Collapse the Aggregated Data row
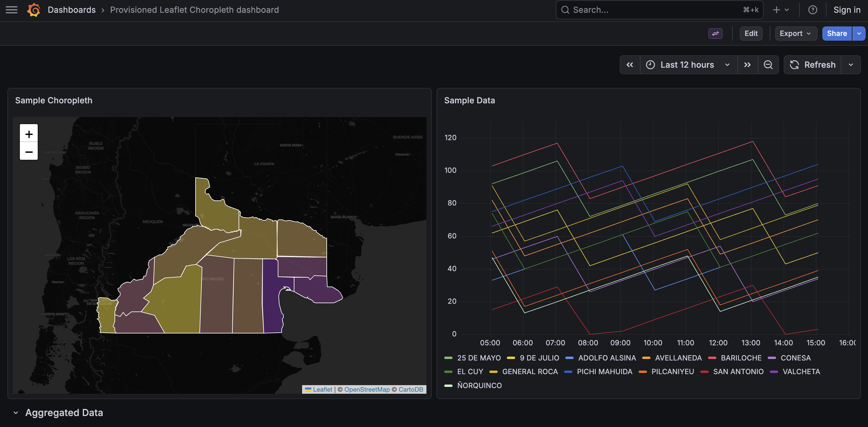Screen dimensions: 868x427 click(x=15, y=412)
